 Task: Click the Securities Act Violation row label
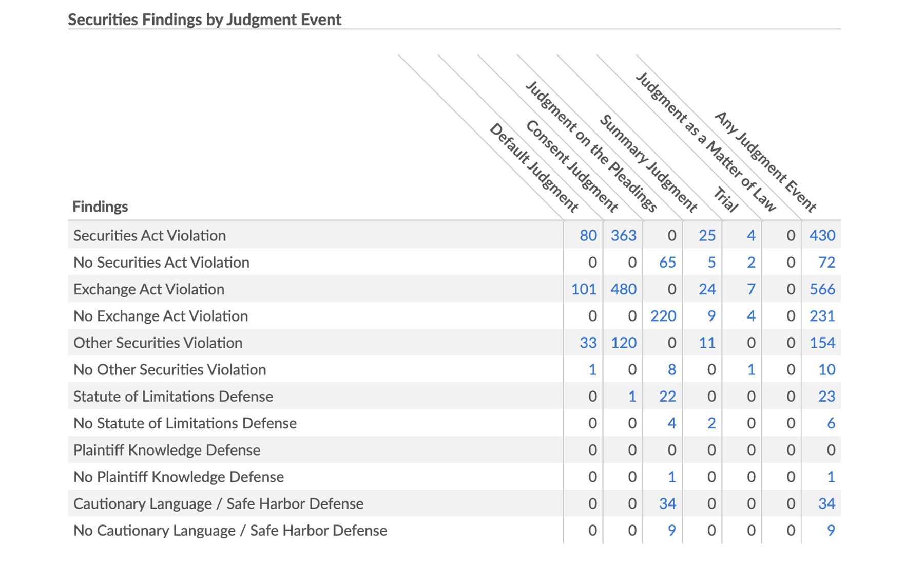pyautogui.click(x=149, y=235)
